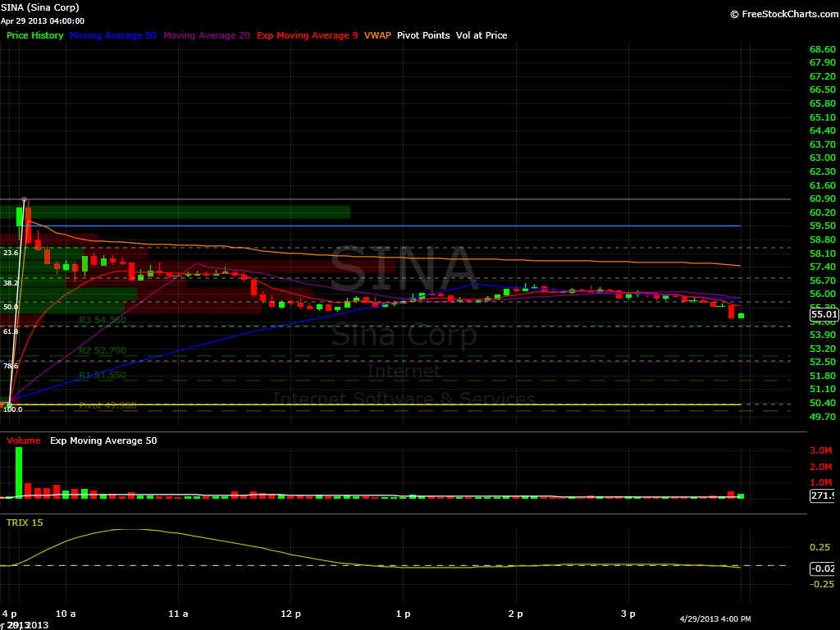Click the volume value tag 271.9
Image resolution: width=840 pixels, height=630 pixels.
(x=822, y=495)
